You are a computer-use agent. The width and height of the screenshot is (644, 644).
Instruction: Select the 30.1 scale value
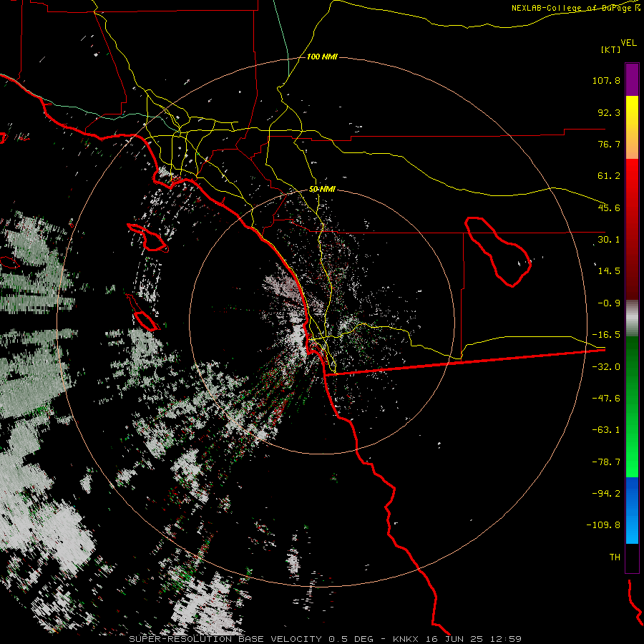pos(609,239)
